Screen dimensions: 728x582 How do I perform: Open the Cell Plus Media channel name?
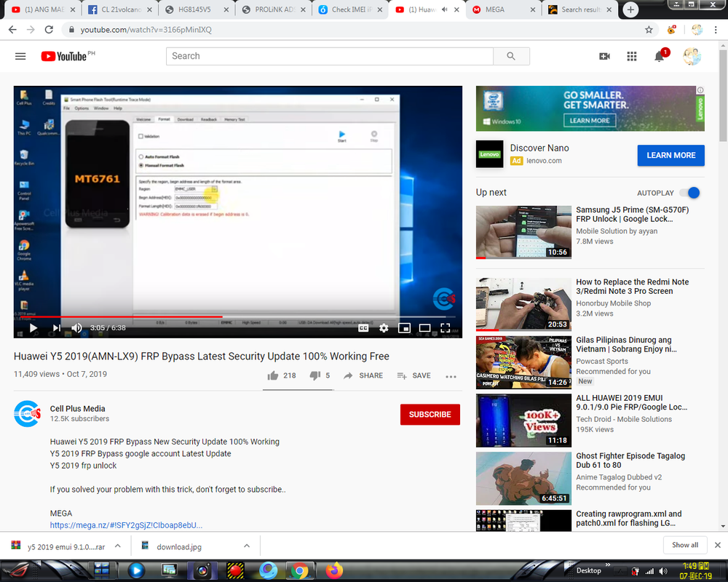78,408
